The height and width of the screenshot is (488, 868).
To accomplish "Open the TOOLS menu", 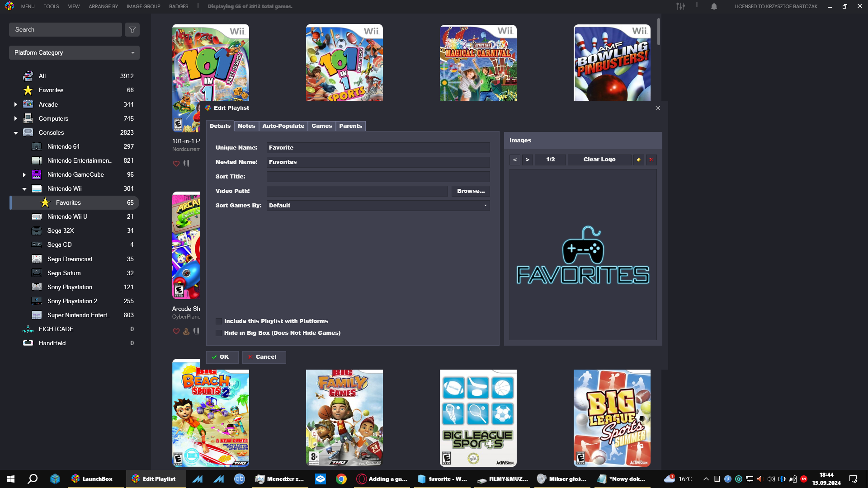I will (x=51, y=6).
